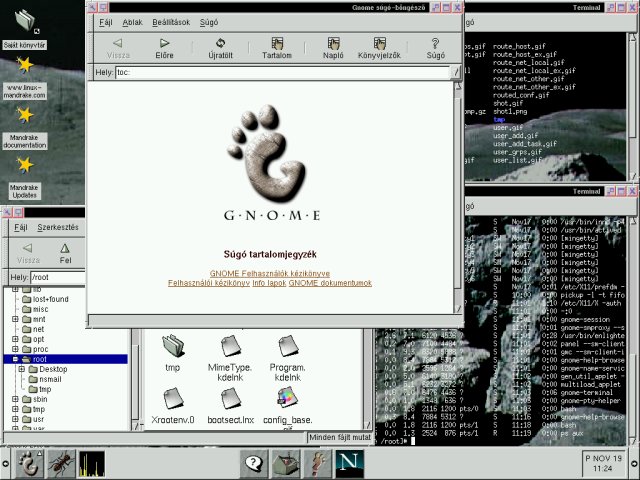The height and width of the screenshot is (480, 640).
Task: Expand the tmp folder below sbin in tree
Action: click(15, 409)
